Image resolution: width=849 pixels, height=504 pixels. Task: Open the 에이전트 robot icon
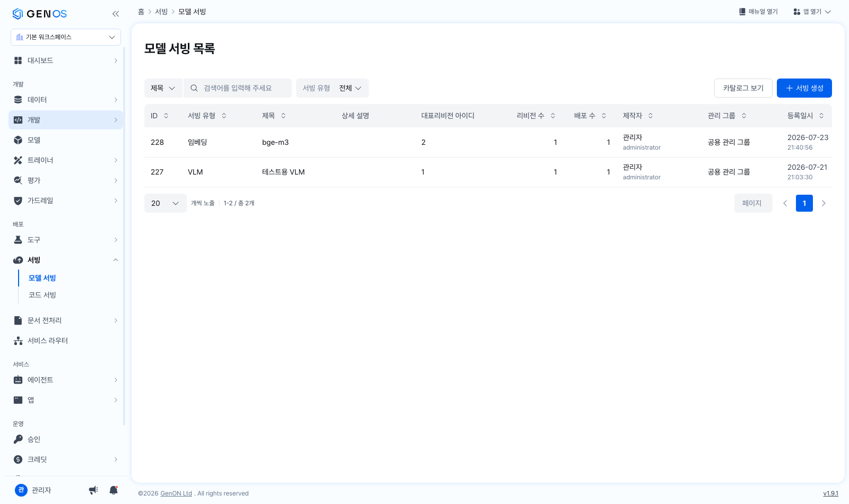point(18,380)
